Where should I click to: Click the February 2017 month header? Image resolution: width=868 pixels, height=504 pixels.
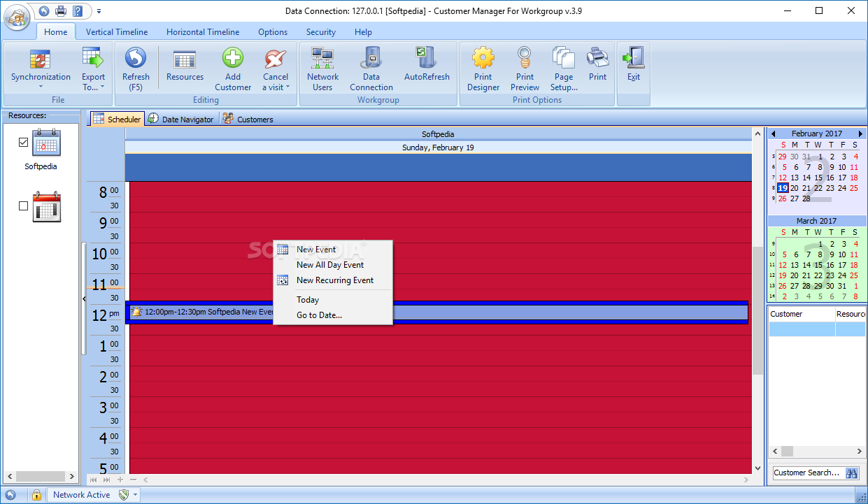(817, 134)
